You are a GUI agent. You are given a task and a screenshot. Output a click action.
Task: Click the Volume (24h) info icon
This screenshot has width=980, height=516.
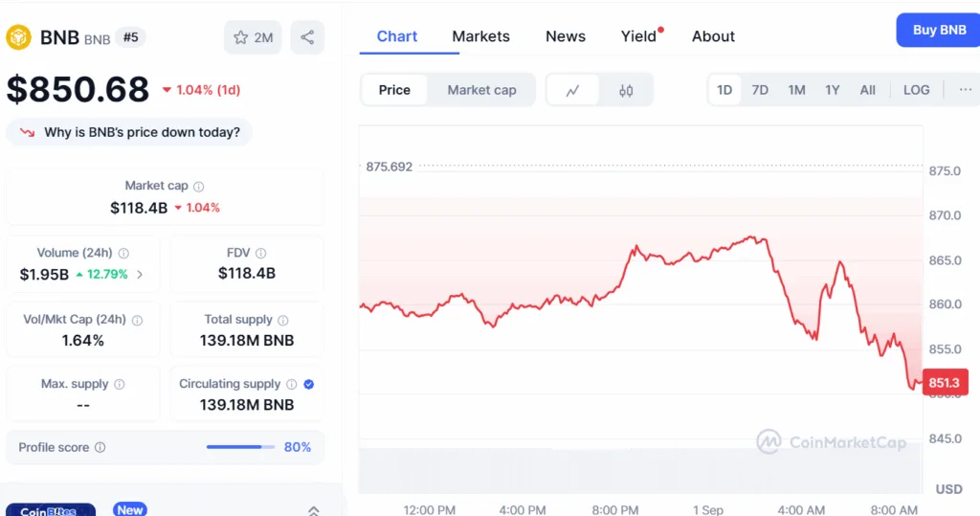tap(123, 254)
